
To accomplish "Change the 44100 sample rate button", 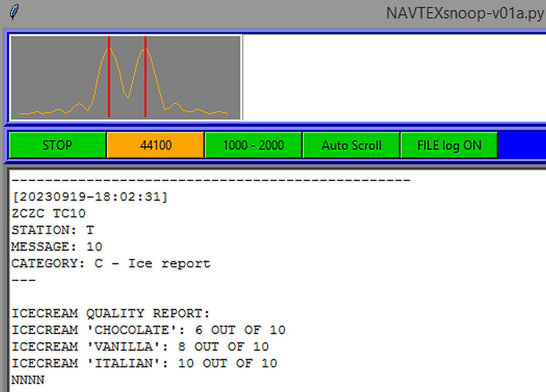I will 156,146.
